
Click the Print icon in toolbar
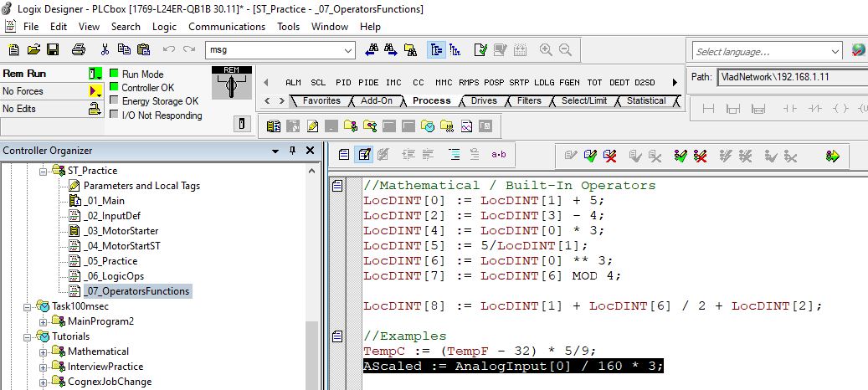(78, 50)
